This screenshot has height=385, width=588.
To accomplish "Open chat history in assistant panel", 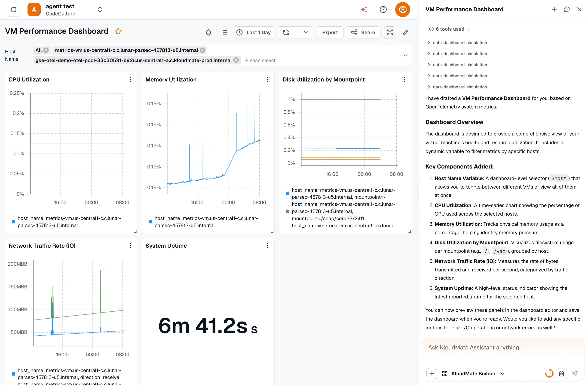I will 567,9.
